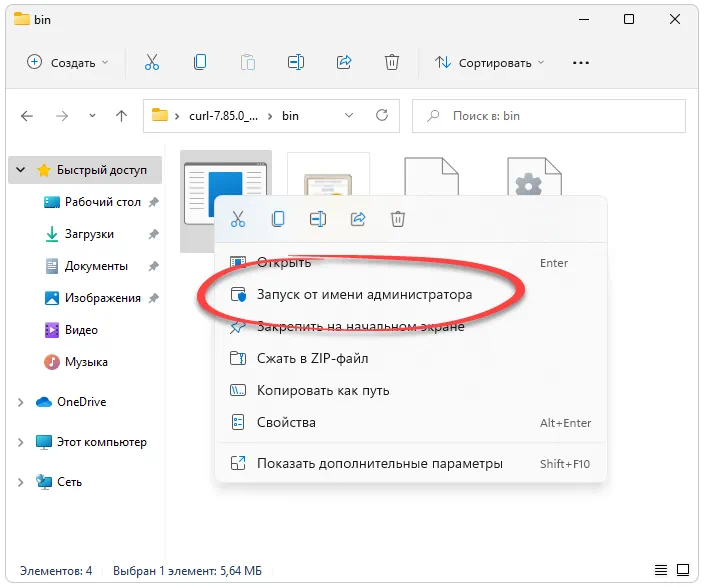Click the Rename icon in the toolbar

(296, 62)
